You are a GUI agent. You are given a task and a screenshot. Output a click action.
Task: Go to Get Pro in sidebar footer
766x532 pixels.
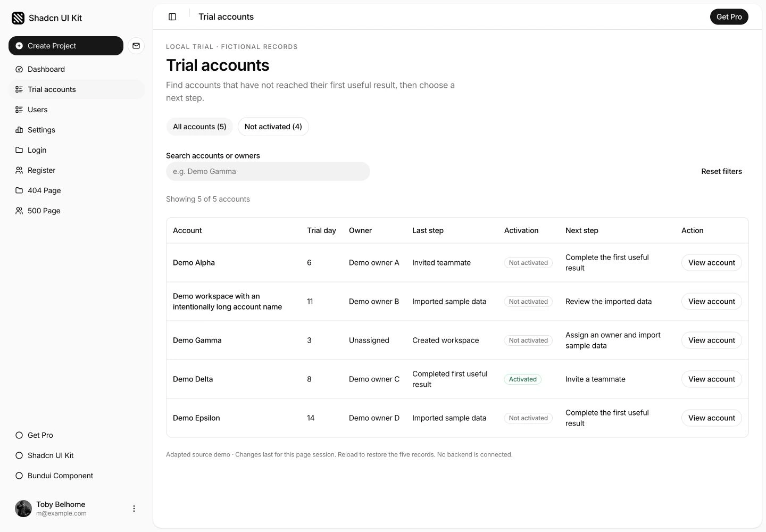(x=77, y=435)
